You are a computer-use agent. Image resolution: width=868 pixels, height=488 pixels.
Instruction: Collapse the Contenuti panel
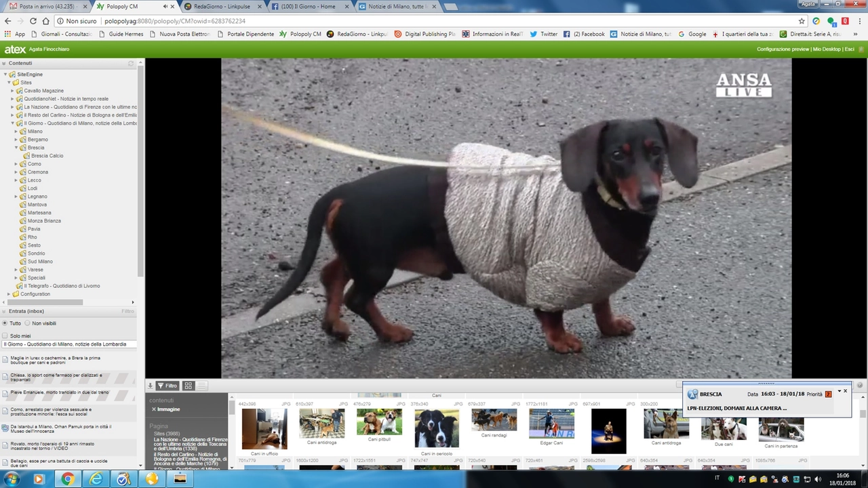(5, 63)
